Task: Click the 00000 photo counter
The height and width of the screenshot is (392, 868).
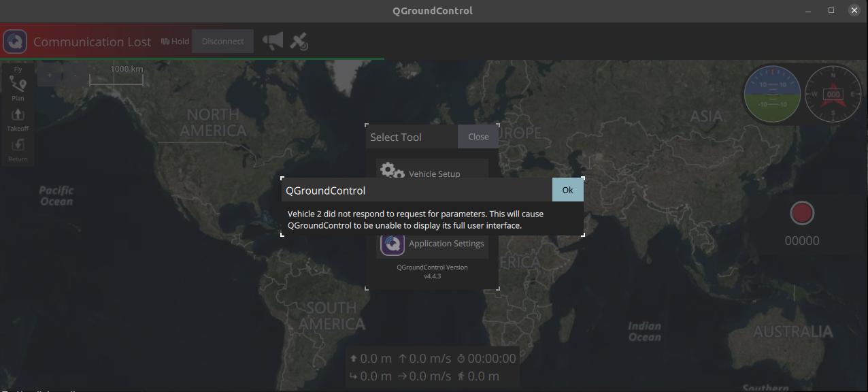Action: [802, 241]
